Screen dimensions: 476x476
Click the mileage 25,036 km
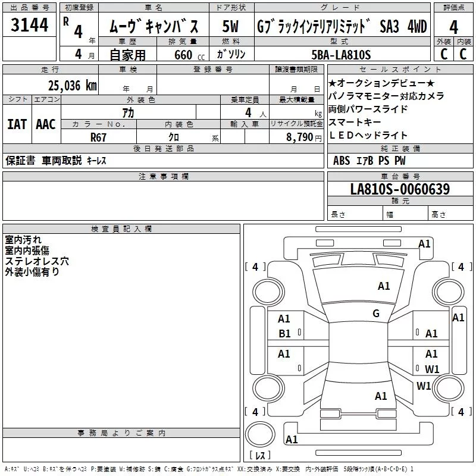(x=73, y=86)
